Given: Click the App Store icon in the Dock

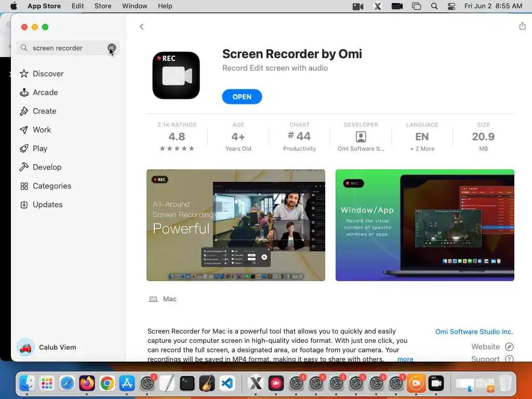Looking at the screenshot, I should pos(127,383).
